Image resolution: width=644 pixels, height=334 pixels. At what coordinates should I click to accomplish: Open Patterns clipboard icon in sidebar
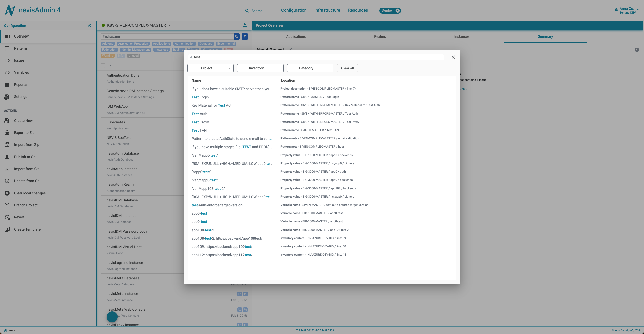click(7, 48)
